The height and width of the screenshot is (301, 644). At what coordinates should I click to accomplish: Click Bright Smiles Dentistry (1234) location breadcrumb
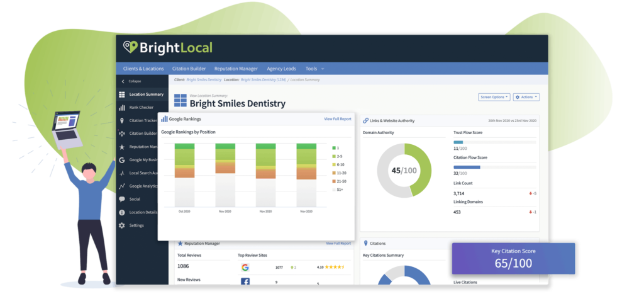click(263, 80)
